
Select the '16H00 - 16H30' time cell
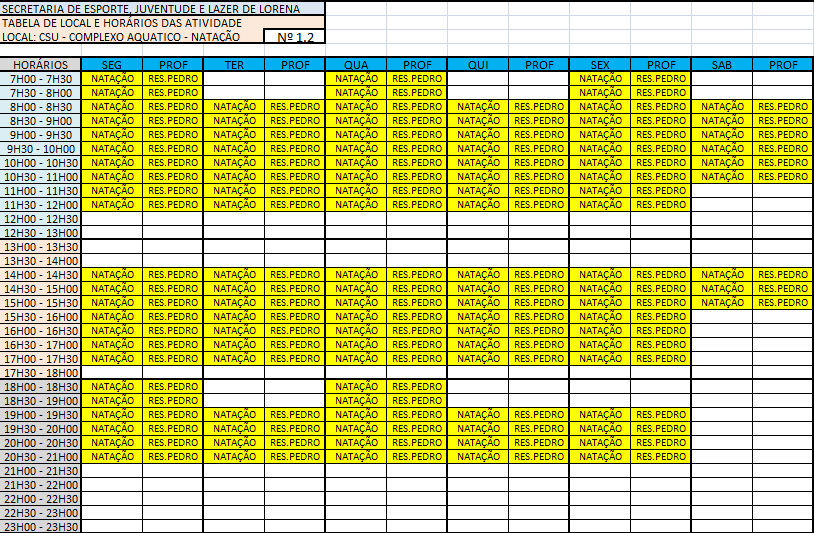click(x=40, y=331)
